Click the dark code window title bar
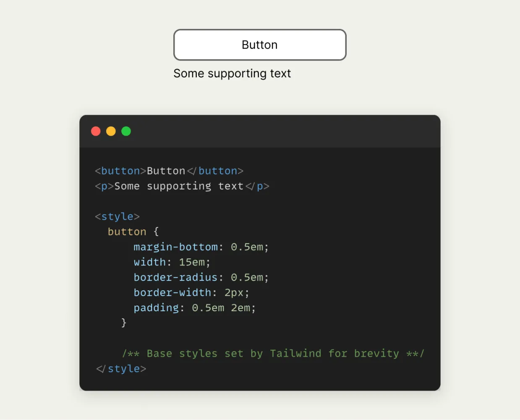The height and width of the screenshot is (420, 520). tap(260, 131)
